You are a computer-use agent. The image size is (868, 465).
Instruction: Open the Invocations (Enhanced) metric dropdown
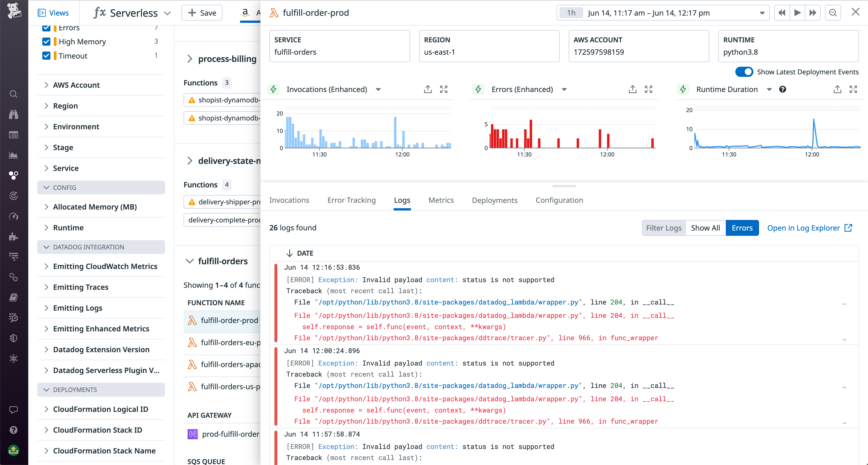(x=378, y=89)
